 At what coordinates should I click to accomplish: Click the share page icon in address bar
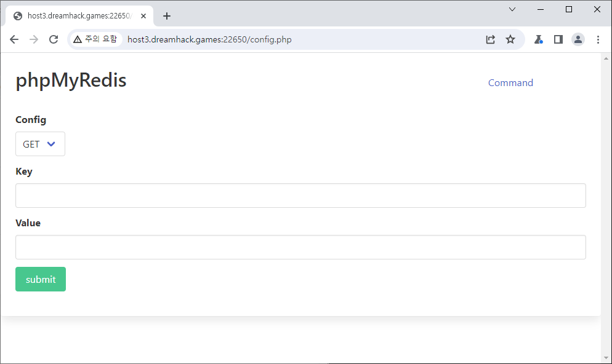(x=490, y=39)
